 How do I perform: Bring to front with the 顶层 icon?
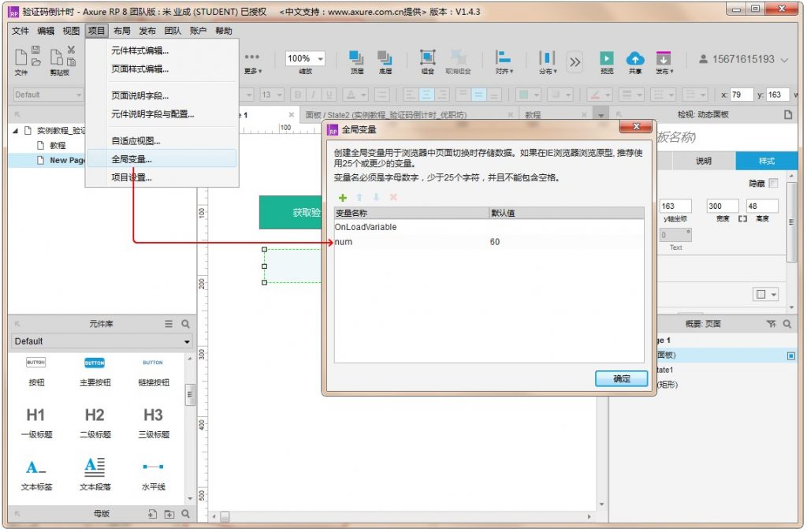356,59
